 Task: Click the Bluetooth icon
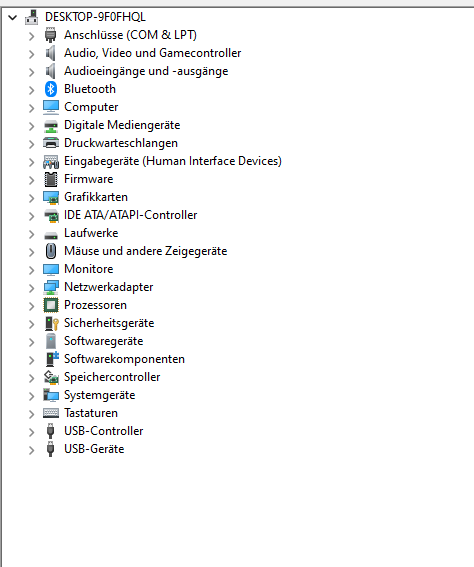coord(51,89)
